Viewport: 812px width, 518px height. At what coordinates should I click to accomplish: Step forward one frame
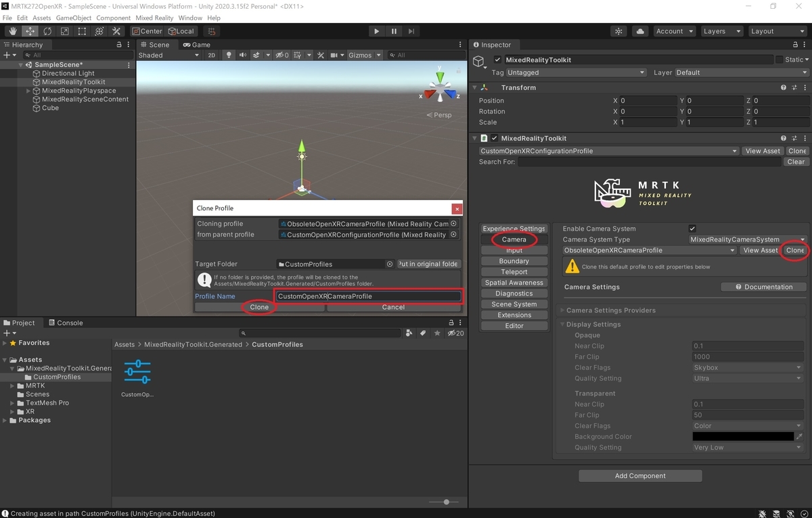click(411, 31)
